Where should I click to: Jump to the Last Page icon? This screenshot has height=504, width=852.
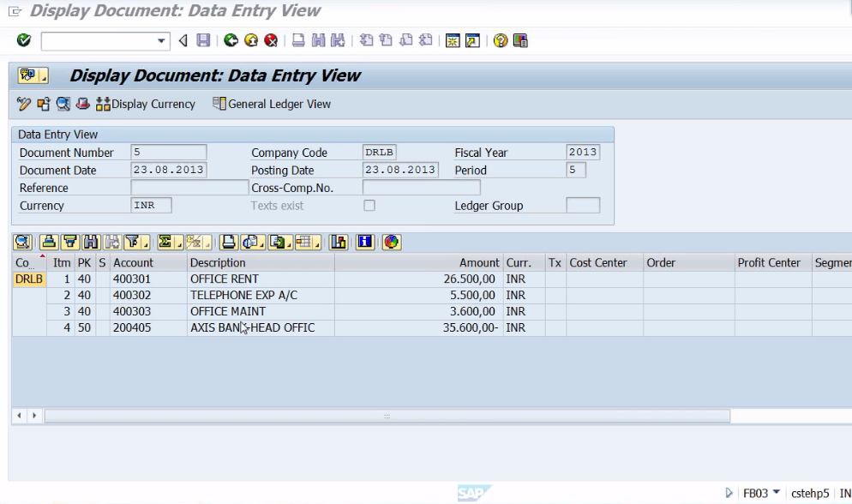coord(425,41)
